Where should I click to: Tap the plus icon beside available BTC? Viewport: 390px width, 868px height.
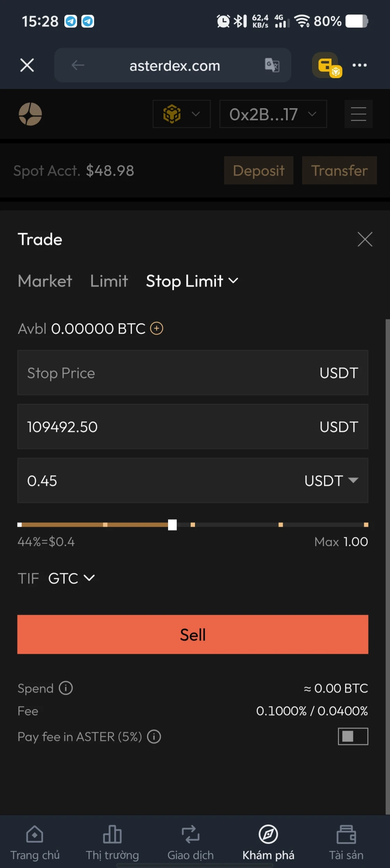click(x=157, y=328)
